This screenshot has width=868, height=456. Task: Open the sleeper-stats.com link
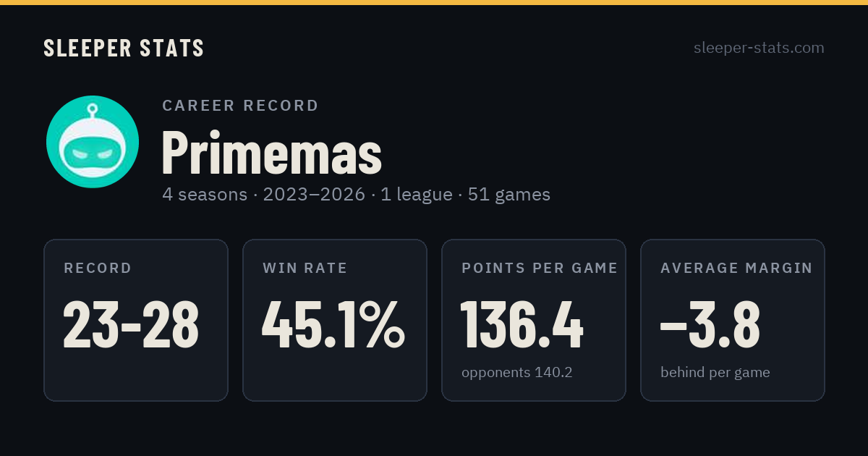click(759, 48)
